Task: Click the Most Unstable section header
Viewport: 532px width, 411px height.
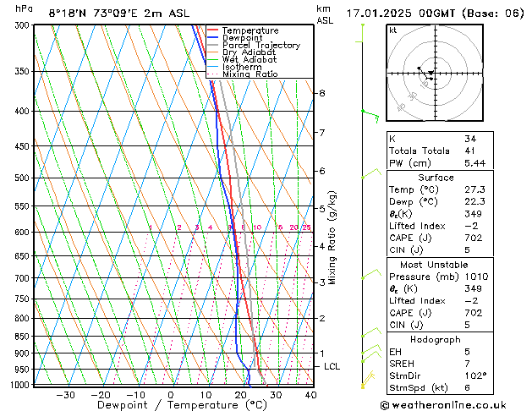Action: point(434,265)
